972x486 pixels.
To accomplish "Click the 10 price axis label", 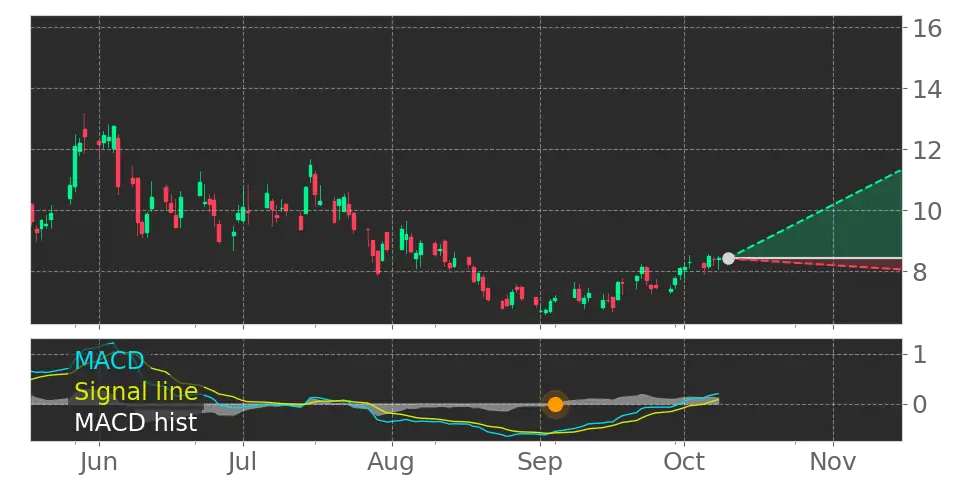I will (927, 211).
